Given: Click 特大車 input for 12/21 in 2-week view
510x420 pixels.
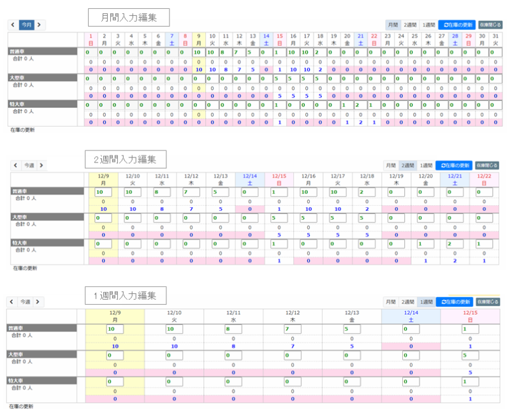Looking at the screenshot, I should pyautogui.click(x=454, y=243).
